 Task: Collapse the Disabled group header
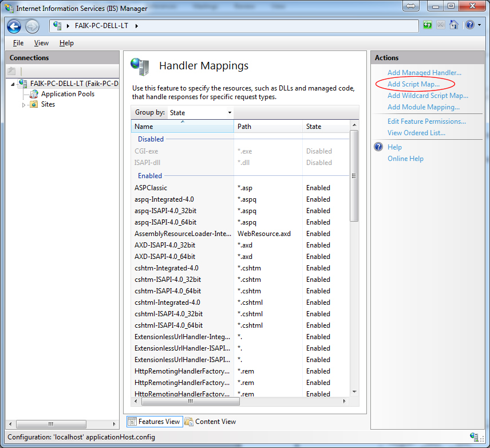151,139
